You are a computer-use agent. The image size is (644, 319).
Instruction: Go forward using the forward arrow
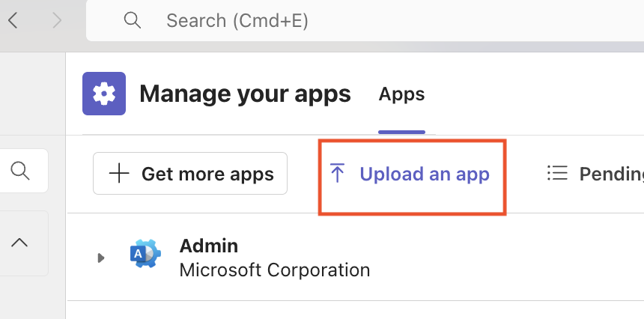point(57,20)
